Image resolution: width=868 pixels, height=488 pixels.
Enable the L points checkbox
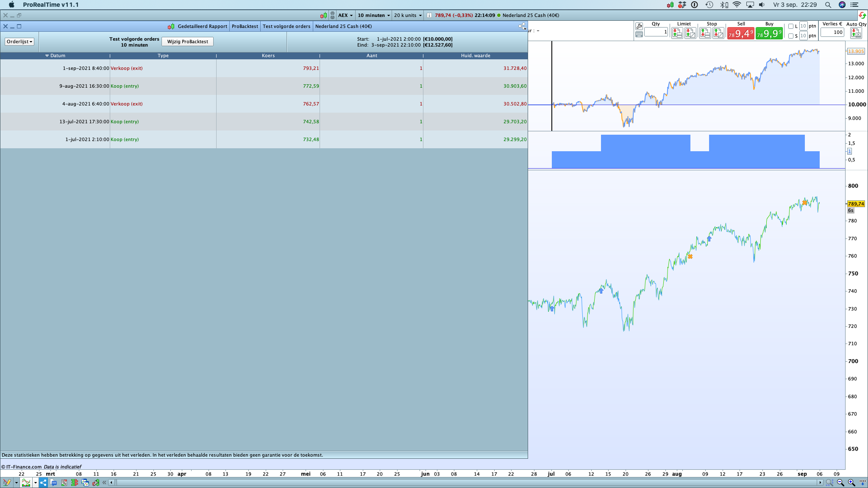click(791, 26)
